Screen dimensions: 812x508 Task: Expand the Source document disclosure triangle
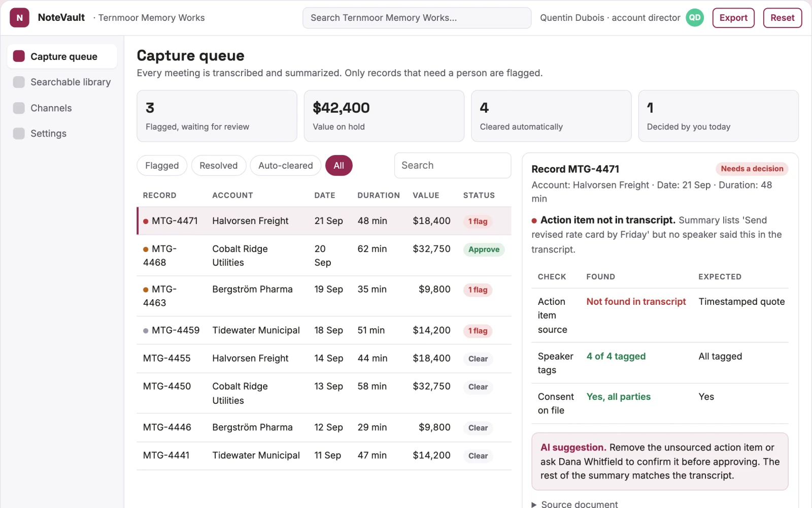pyautogui.click(x=534, y=504)
